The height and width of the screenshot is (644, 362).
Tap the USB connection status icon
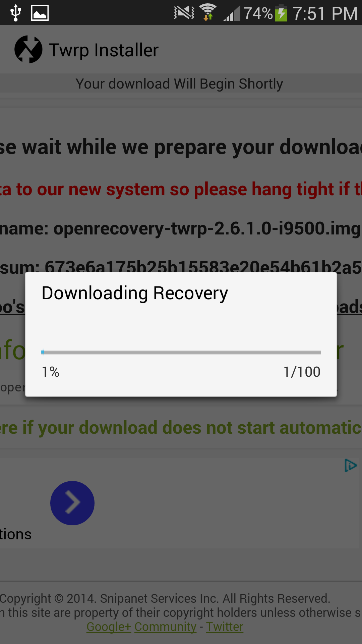coord(16,13)
